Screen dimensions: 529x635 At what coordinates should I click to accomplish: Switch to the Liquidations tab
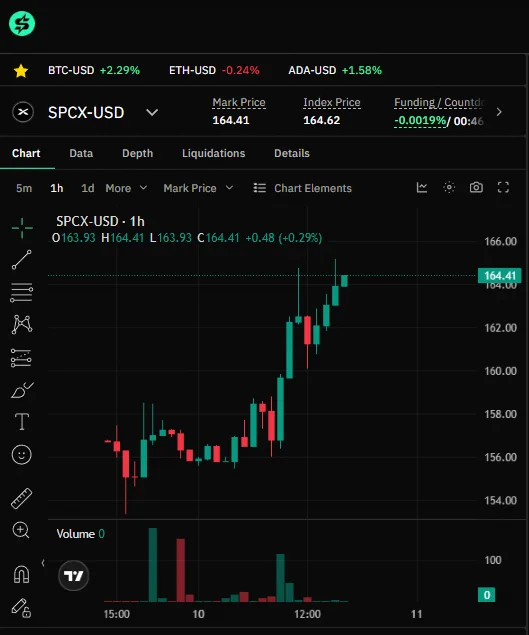(x=213, y=153)
